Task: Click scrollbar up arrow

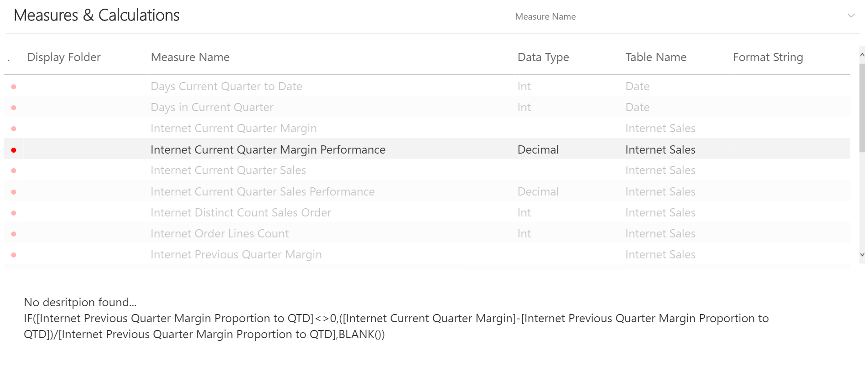Action: click(x=862, y=54)
